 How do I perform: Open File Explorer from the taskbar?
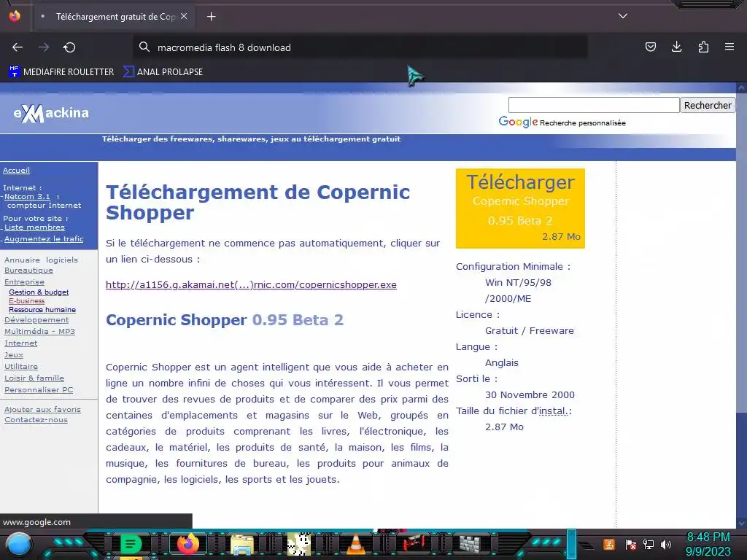242,544
